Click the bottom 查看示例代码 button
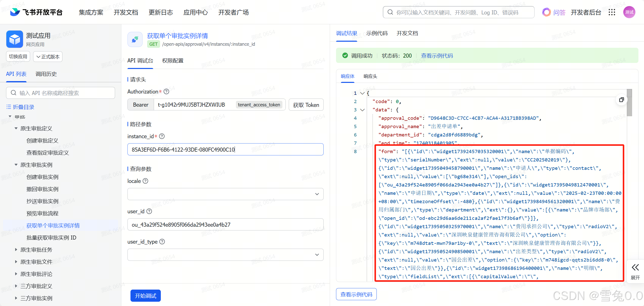This screenshot has width=644, height=306. [356, 294]
